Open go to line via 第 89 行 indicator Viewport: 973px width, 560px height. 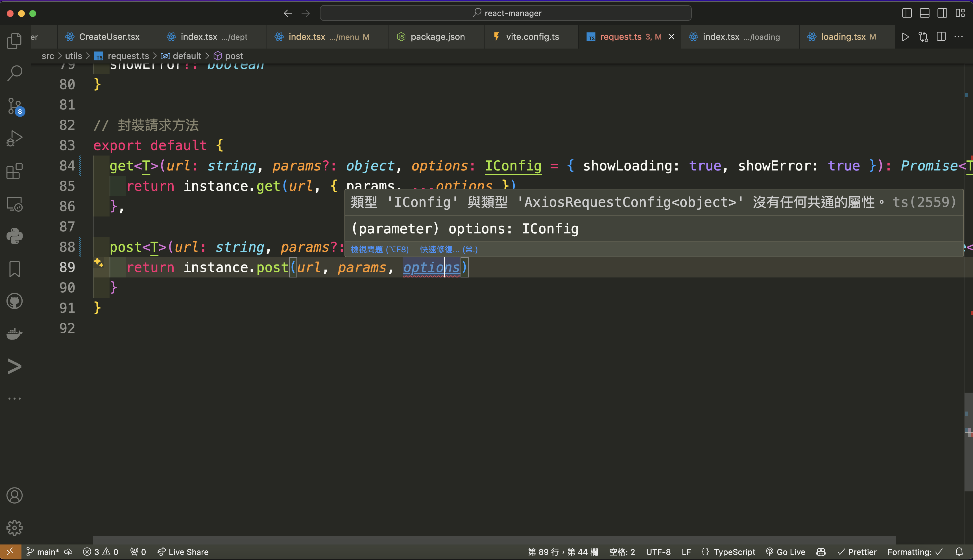click(563, 552)
